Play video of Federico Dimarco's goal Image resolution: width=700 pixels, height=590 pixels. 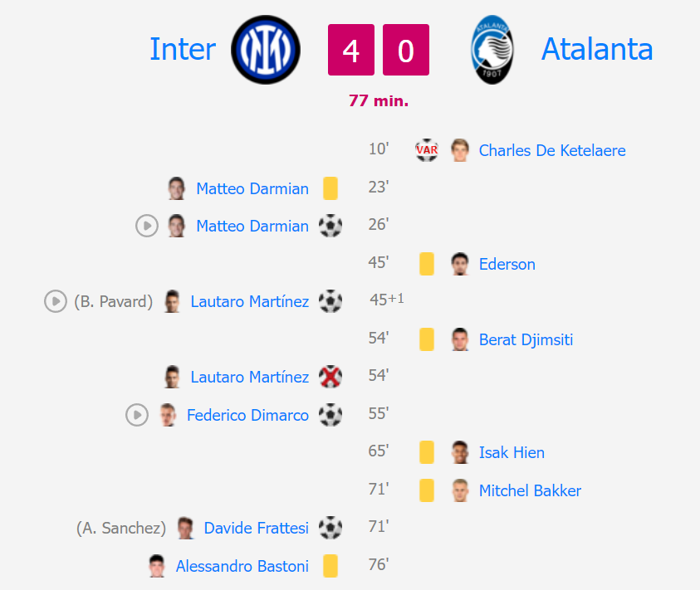click(137, 415)
